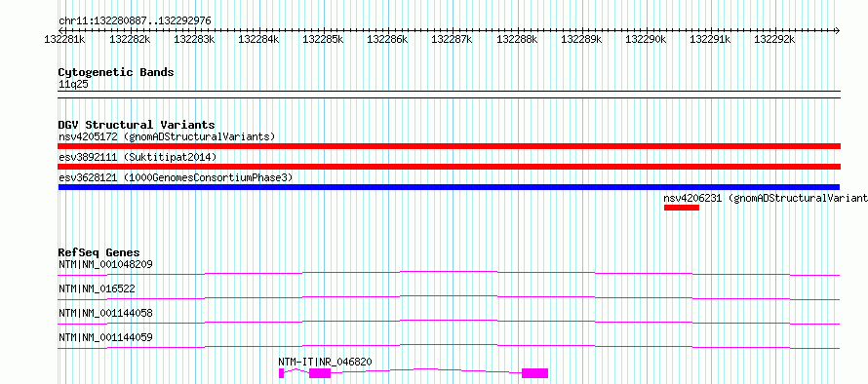This screenshot has height=384, width=868.
Task: Click the 132288k ruler position
Action: tap(517, 39)
